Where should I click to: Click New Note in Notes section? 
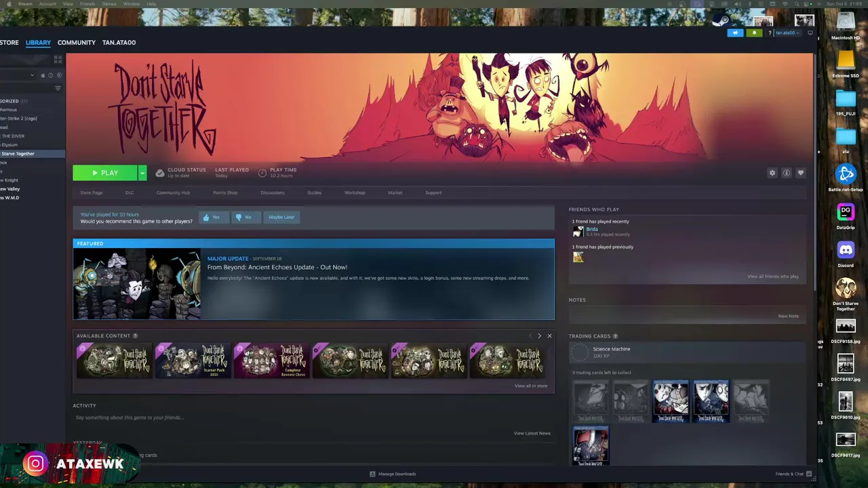click(789, 316)
